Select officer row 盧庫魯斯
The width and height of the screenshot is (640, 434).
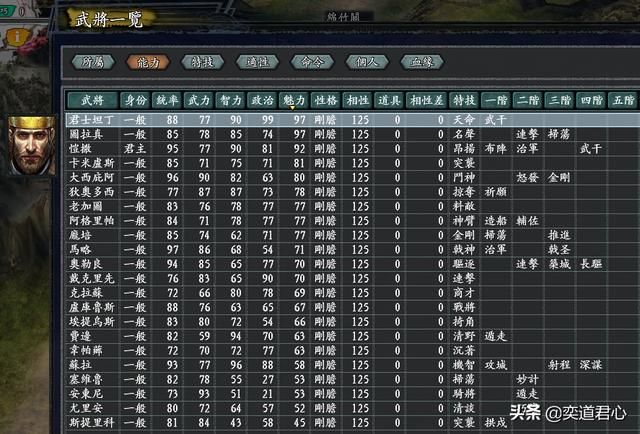coord(353,307)
